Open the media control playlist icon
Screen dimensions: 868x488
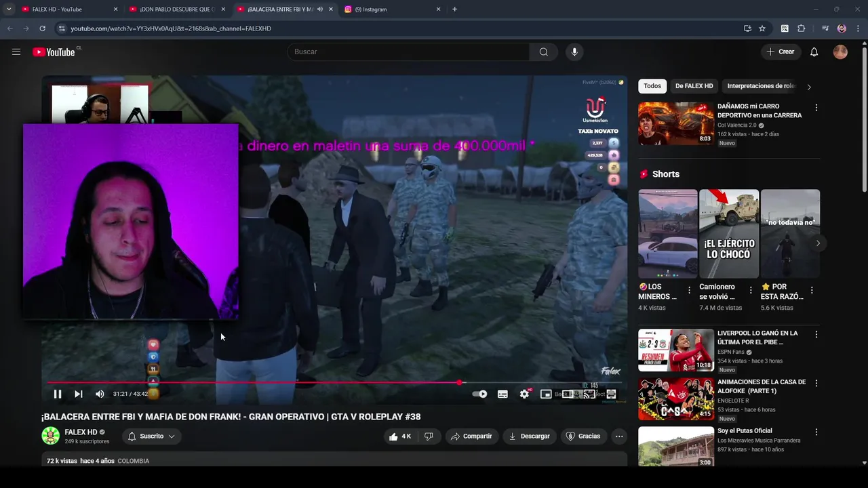(825, 28)
